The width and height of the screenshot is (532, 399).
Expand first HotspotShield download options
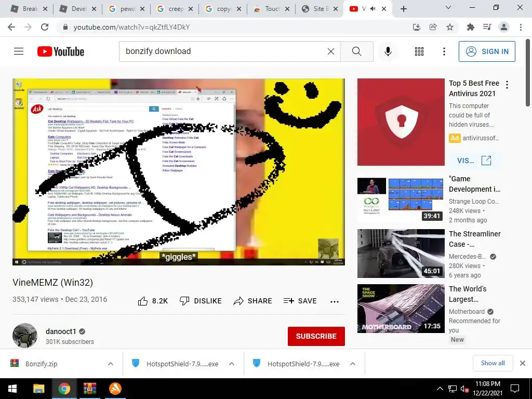232,364
